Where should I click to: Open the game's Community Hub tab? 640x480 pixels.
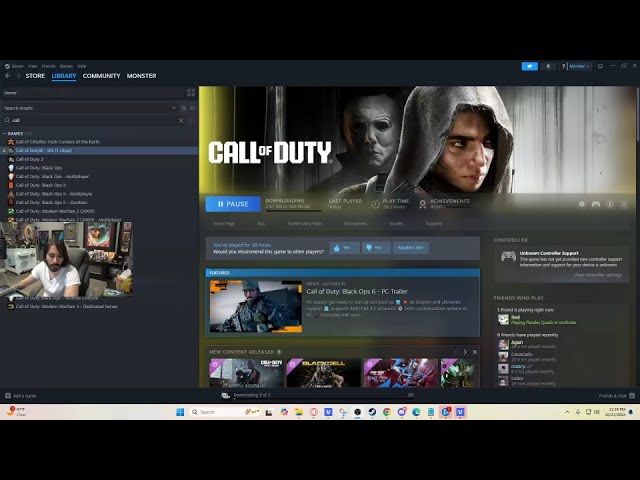304,224
